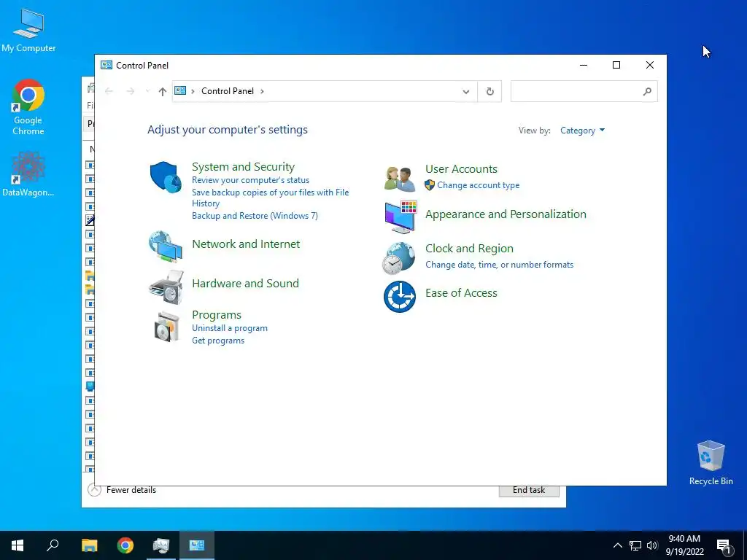
Task: Open Google Chrome desktop shortcut
Action: coord(28,107)
